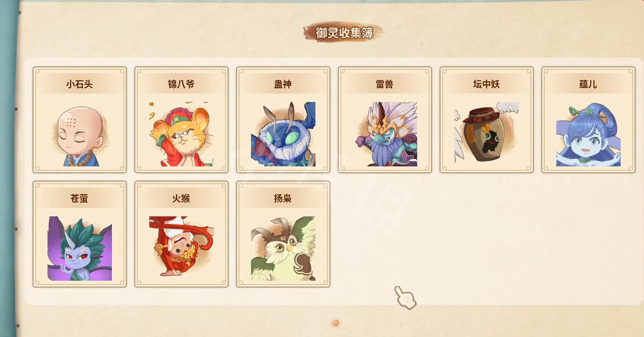The height and width of the screenshot is (337, 644).
Task: Click the 蛊神 card title
Action: point(283,84)
